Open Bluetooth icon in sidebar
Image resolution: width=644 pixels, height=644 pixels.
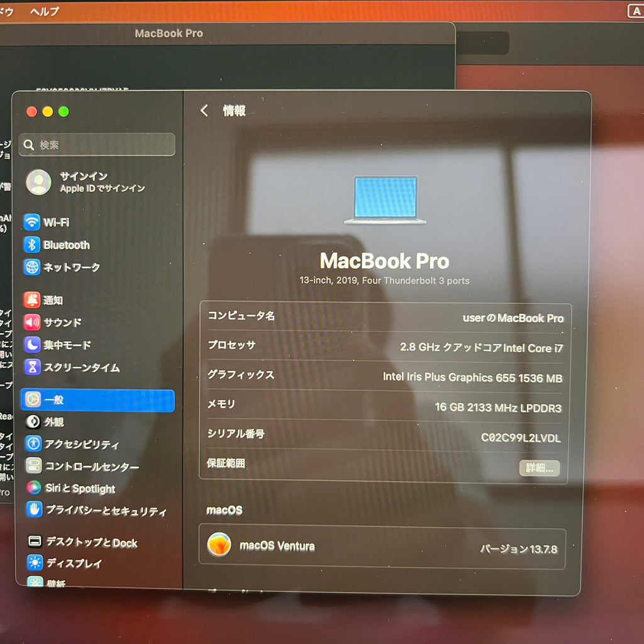pos(31,245)
